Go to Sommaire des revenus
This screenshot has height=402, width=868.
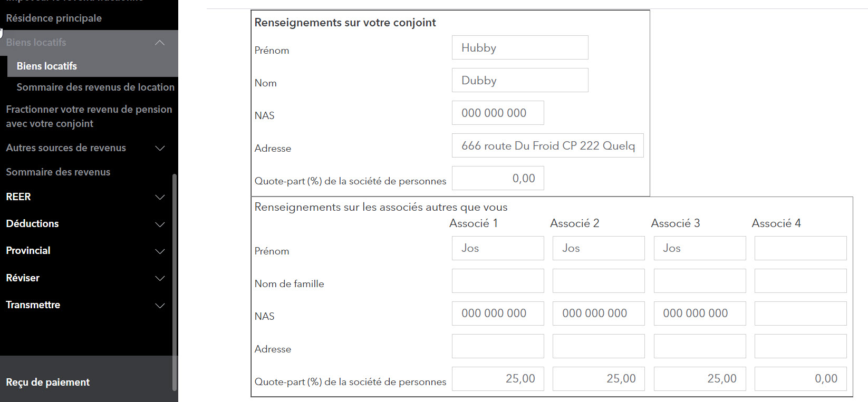[58, 172]
